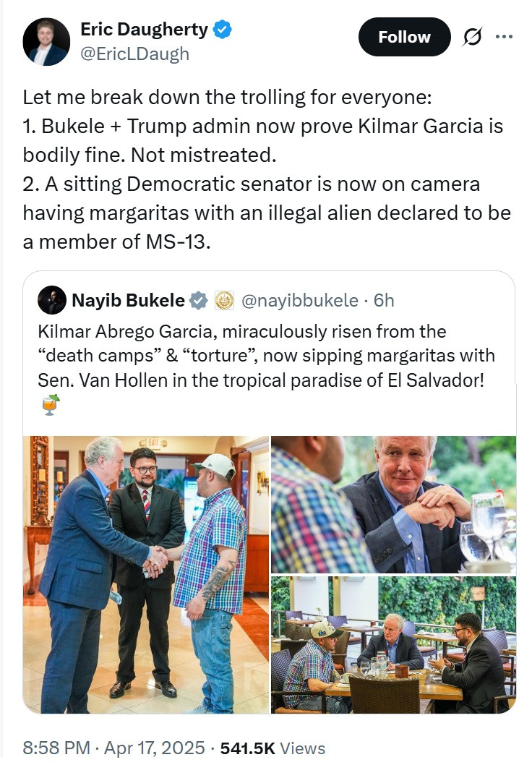Click the quoted post text about margaritas
Viewport: 532px width, 765px height.
266,356
